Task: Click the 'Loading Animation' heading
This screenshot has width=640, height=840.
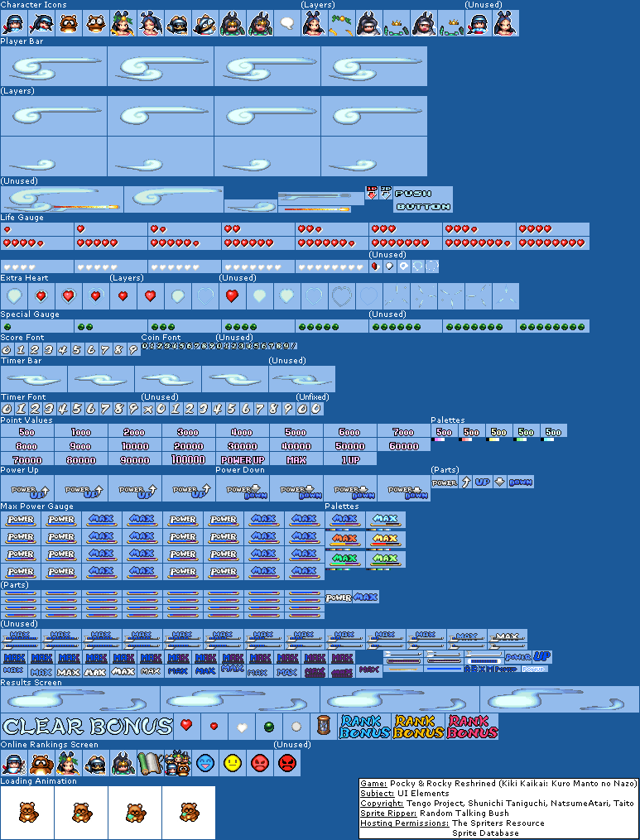Action: (x=39, y=780)
